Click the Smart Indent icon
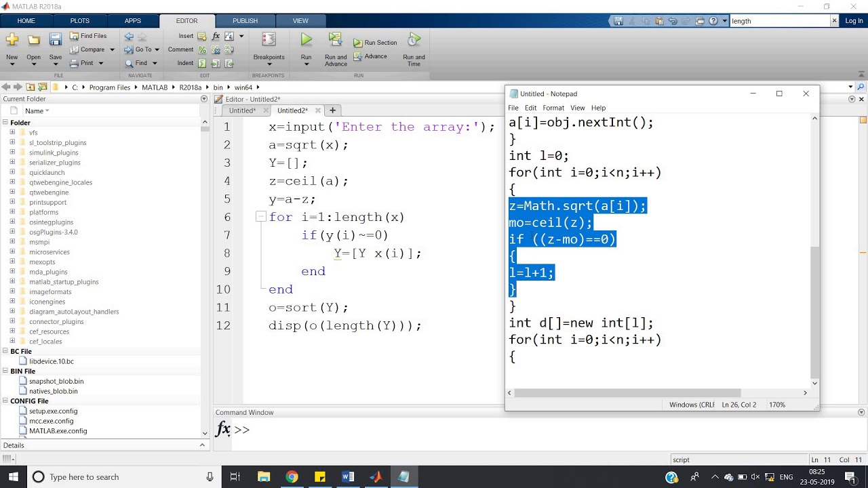Image resolution: width=868 pixels, height=488 pixels. 202,63
